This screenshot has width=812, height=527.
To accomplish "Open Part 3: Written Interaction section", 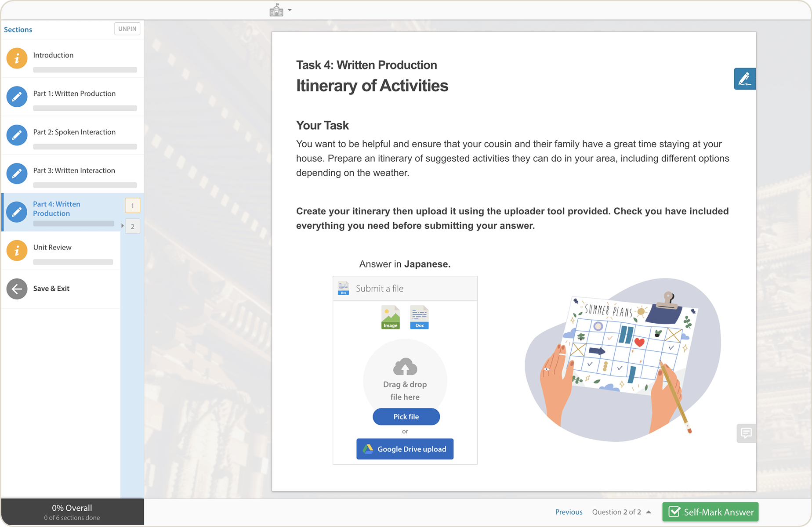I will 74,171.
